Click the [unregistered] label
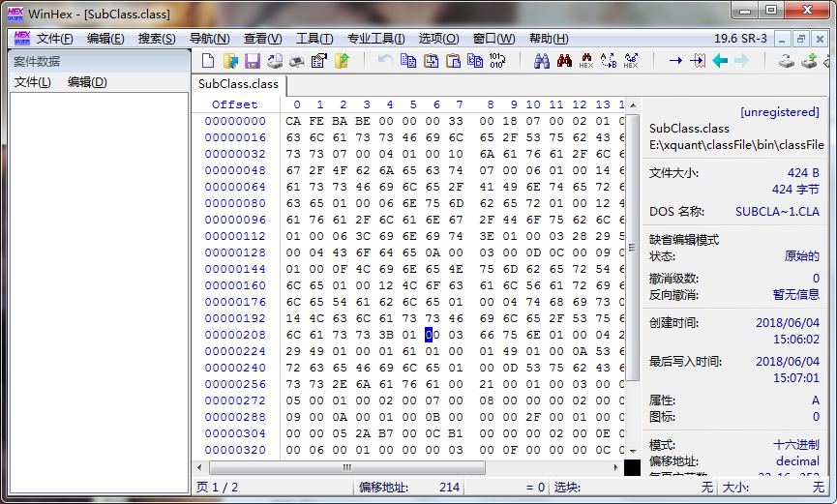 779,112
